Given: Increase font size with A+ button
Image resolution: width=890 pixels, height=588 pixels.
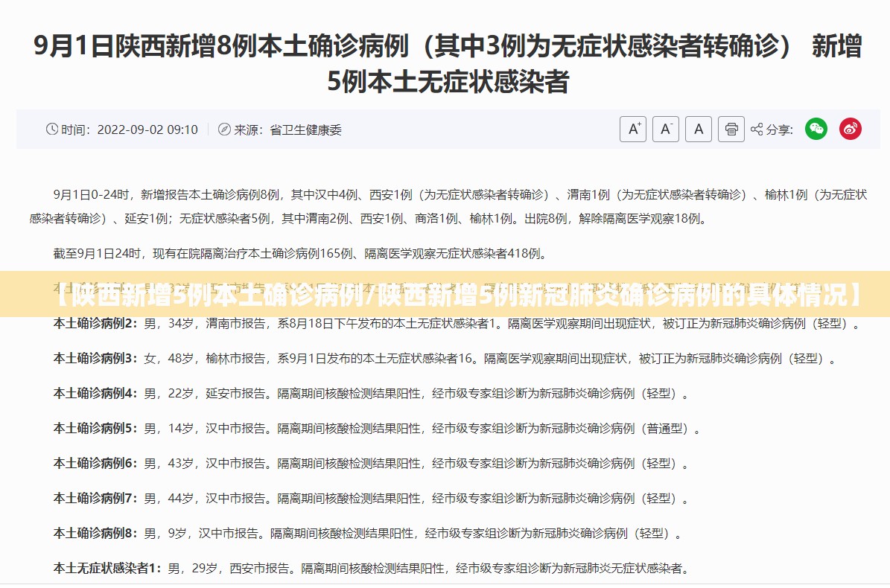Looking at the screenshot, I should tap(633, 130).
